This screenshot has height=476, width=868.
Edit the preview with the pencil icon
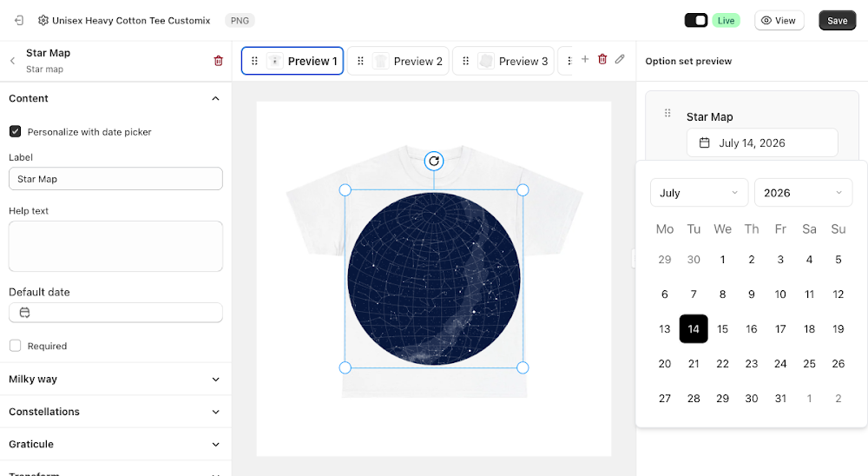(x=620, y=59)
